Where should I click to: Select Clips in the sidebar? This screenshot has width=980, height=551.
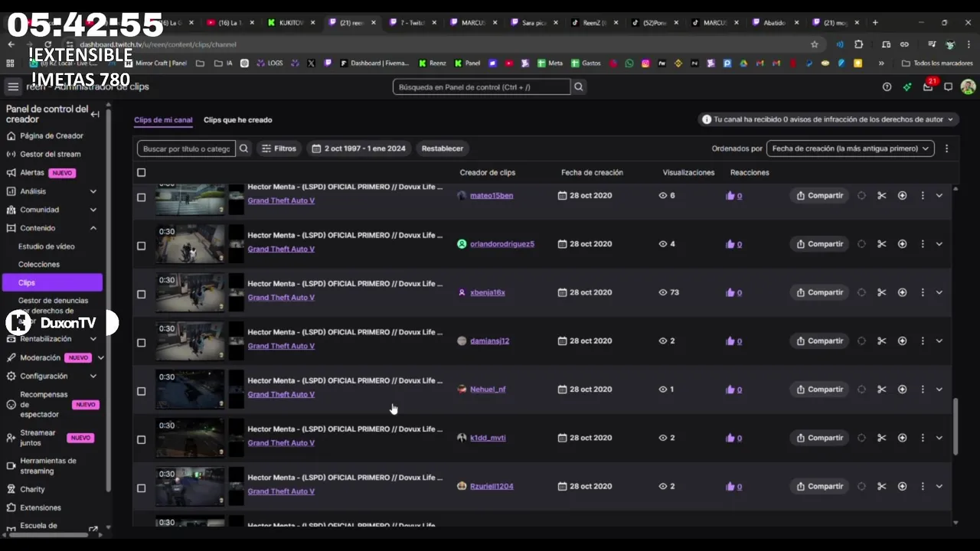[54, 282]
